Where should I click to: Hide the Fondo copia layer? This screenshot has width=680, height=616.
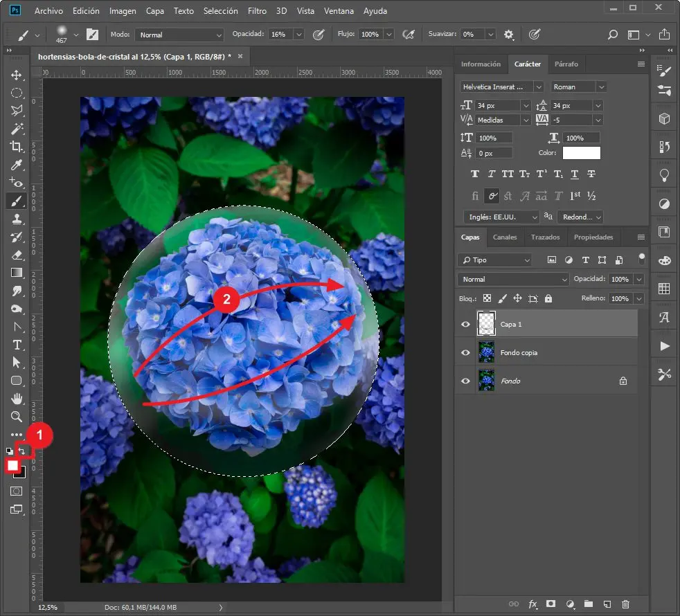(465, 352)
